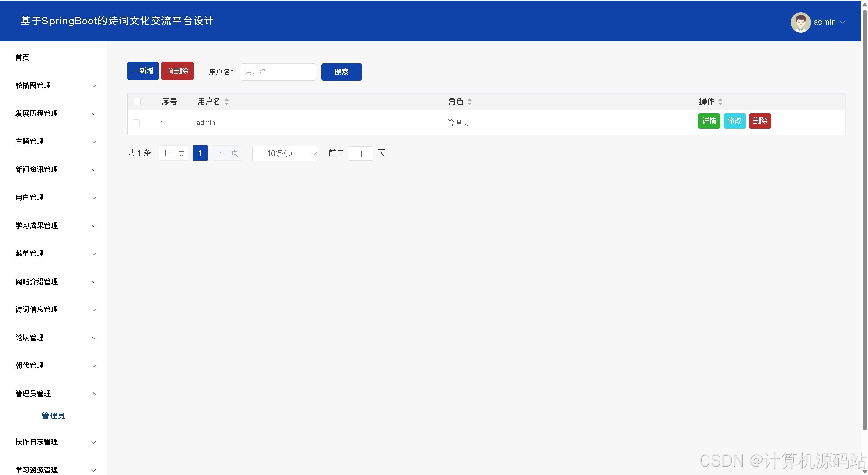Click 修改 to edit admin row

pos(734,121)
